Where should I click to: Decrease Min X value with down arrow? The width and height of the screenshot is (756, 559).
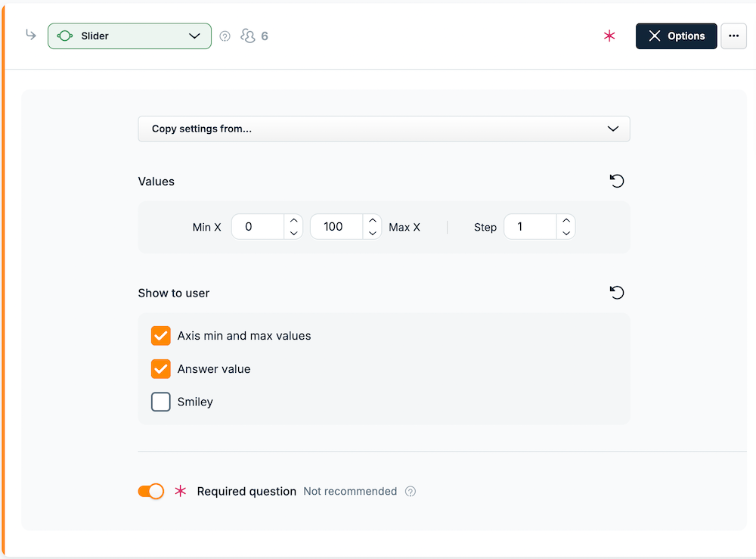point(293,233)
